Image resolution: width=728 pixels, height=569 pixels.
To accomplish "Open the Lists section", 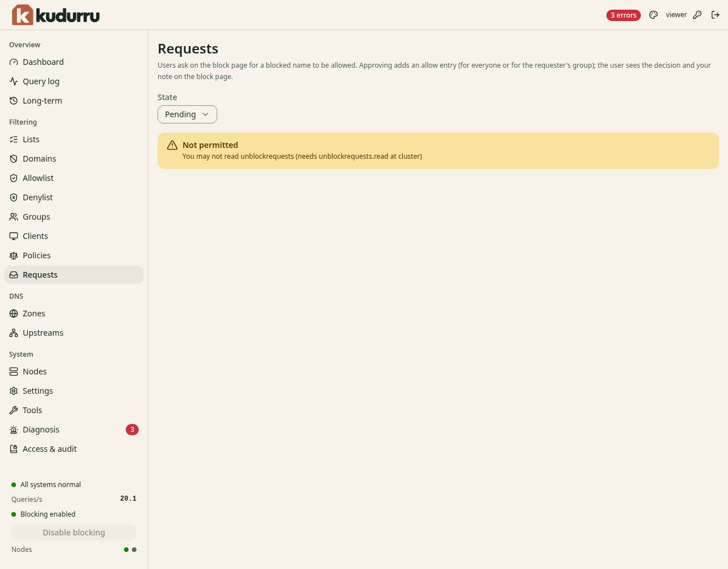I will coord(74,139).
